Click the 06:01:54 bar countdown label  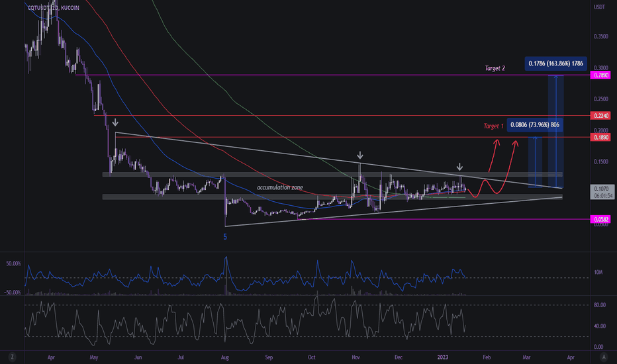[602, 196]
